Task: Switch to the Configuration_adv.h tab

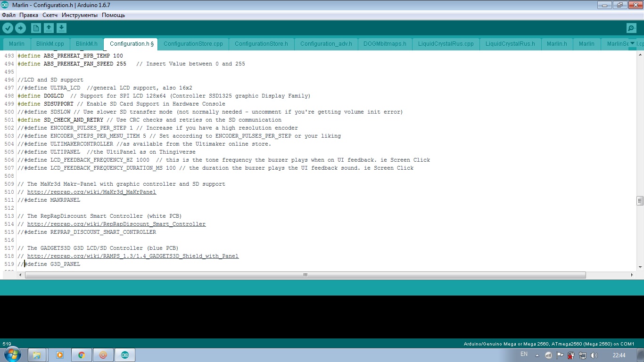Action: coord(326,44)
